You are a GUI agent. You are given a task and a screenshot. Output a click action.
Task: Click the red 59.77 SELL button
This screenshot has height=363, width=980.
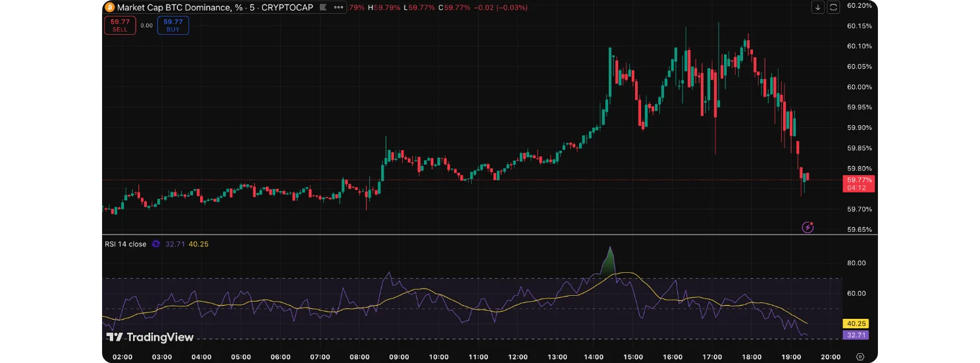[x=120, y=25]
